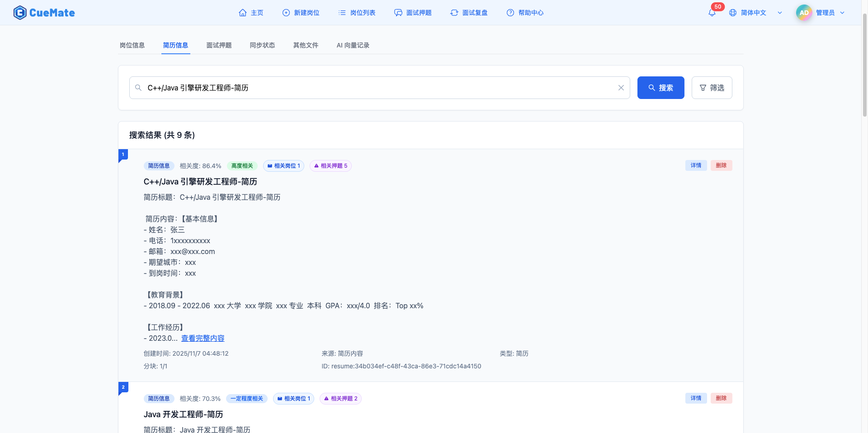Screen dimensions: 868x433
Task: Open the 筛选 filter options
Action: pos(711,88)
